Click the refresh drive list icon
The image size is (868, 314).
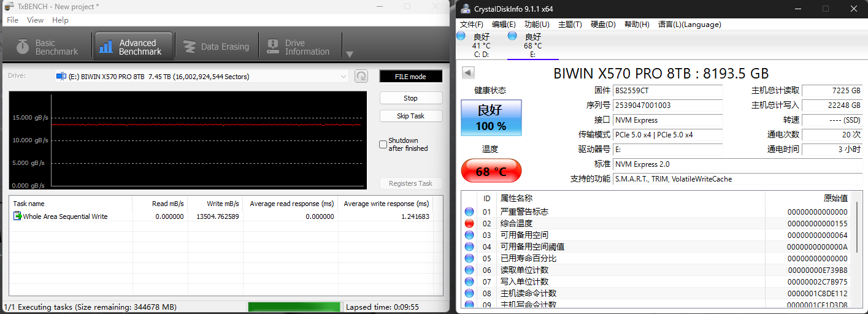click(x=361, y=76)
